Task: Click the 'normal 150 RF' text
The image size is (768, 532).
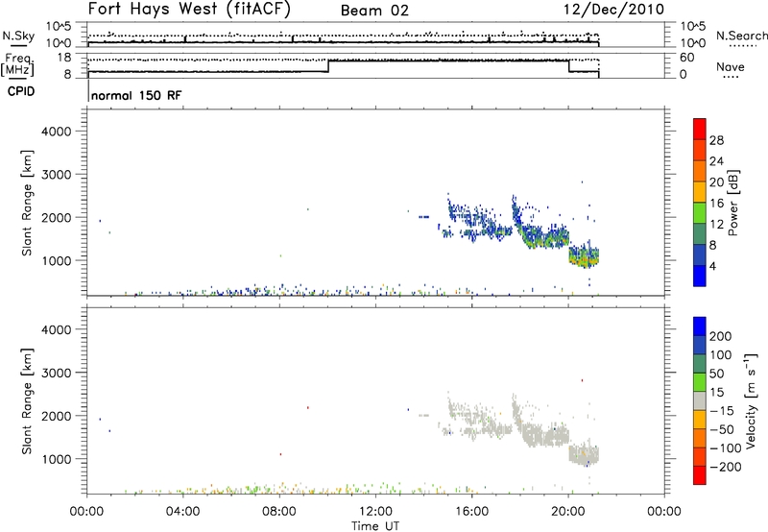Action: point(136,95)
